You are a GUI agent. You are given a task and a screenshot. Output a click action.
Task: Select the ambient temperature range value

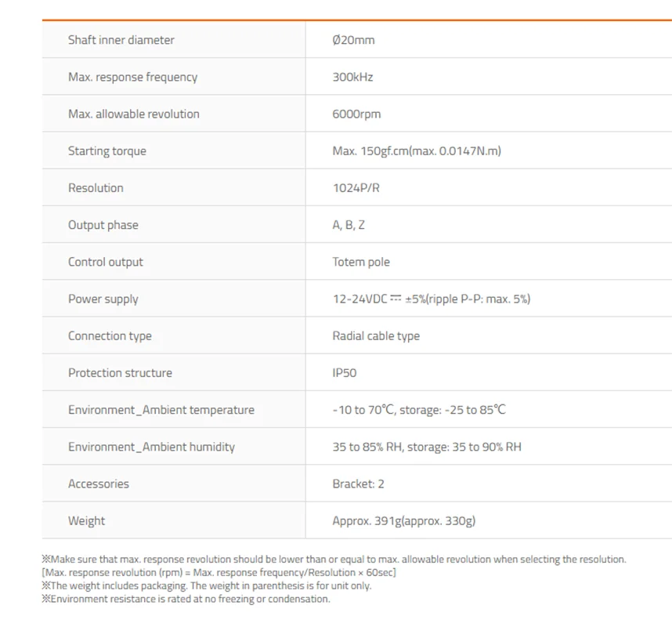point(419,410)
